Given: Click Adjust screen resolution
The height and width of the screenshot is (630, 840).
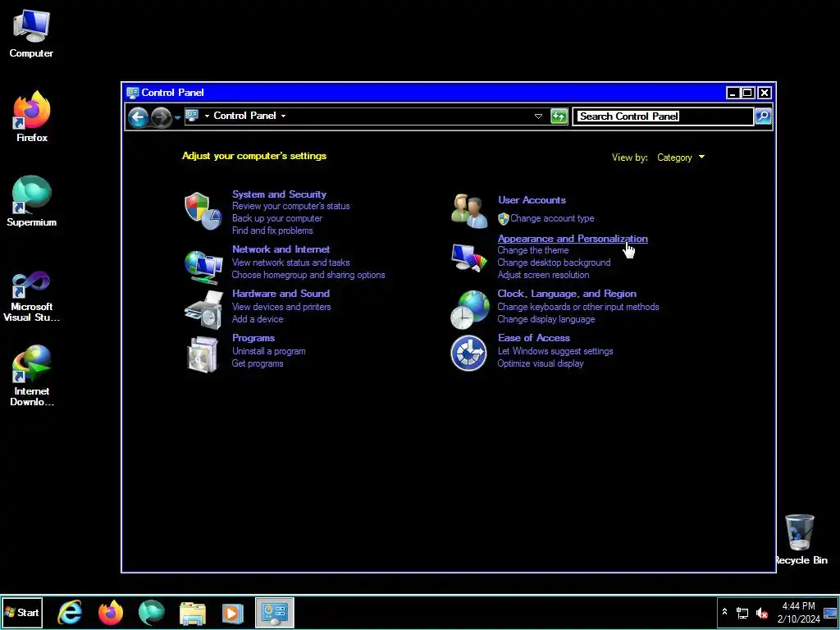Looking at the screenshot, I should click(x=543, y=275).
